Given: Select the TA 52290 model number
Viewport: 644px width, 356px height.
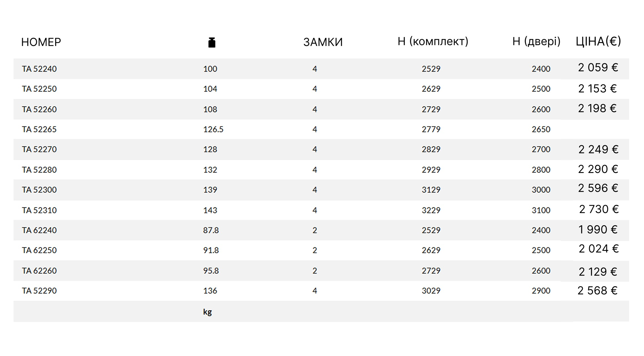Looking at the screenshot, I should point(39,290).
